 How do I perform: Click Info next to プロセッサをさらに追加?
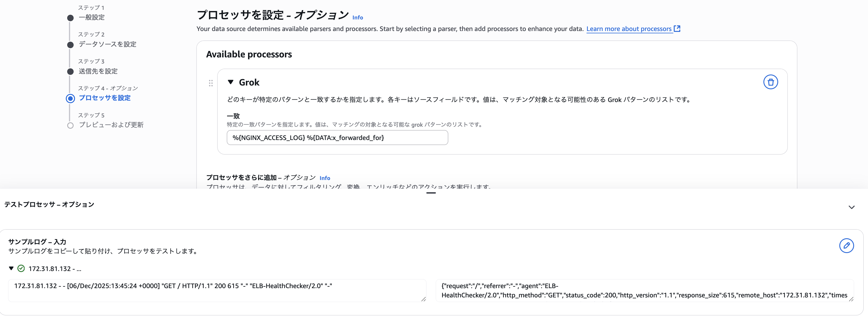pyautogui.click(x=325, y=178)
